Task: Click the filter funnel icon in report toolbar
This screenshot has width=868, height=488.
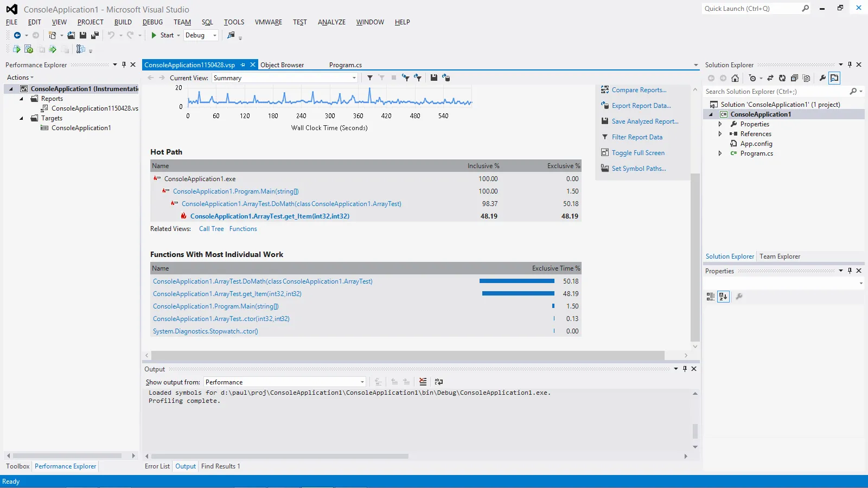Action: (370, 78)
